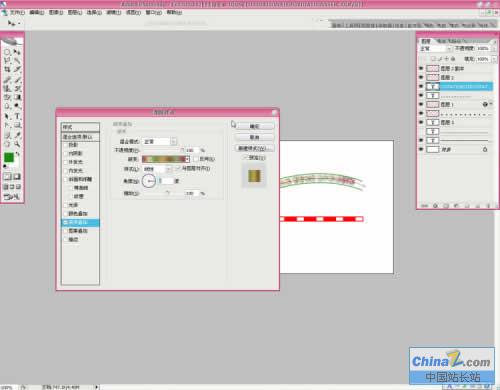Click layer effects icon on 图层 1
Screen dimensions: 500x390
click(485, 104)
